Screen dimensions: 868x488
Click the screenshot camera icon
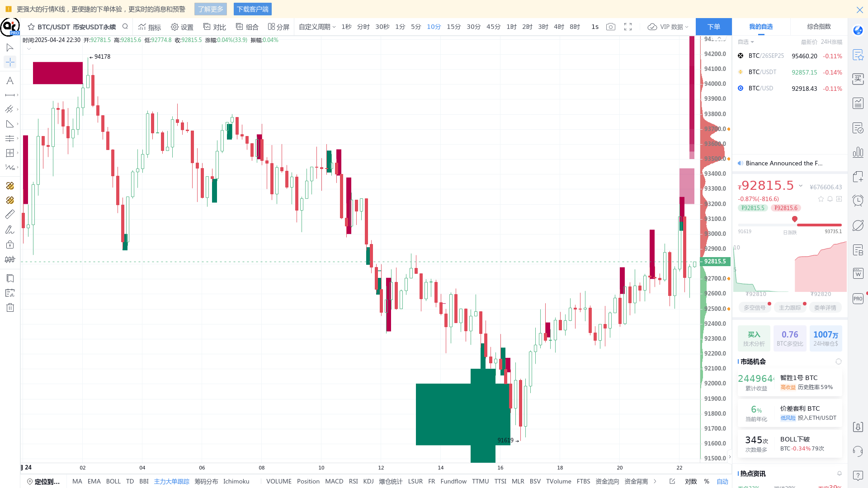click(x=611, y=27)
